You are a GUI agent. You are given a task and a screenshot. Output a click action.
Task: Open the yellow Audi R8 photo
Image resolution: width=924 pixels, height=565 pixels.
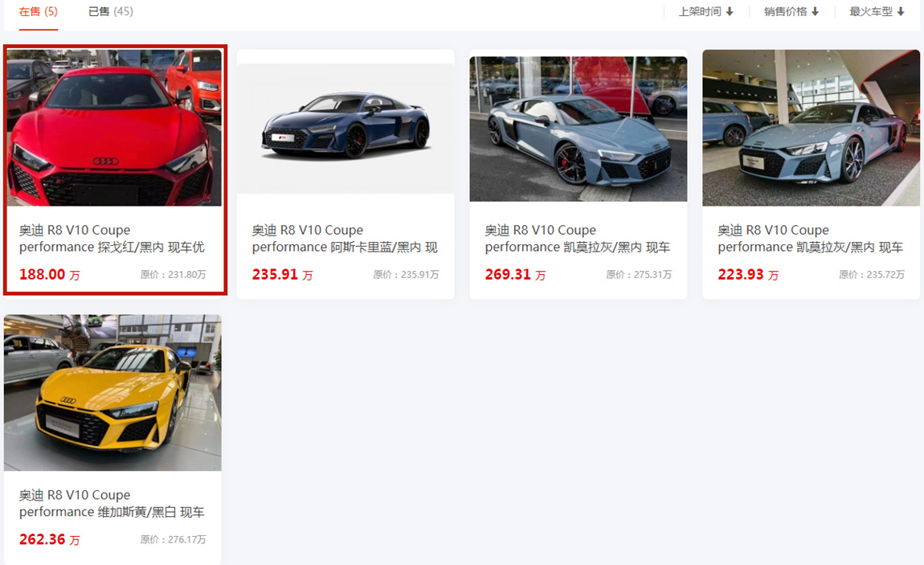coord(112,392)
